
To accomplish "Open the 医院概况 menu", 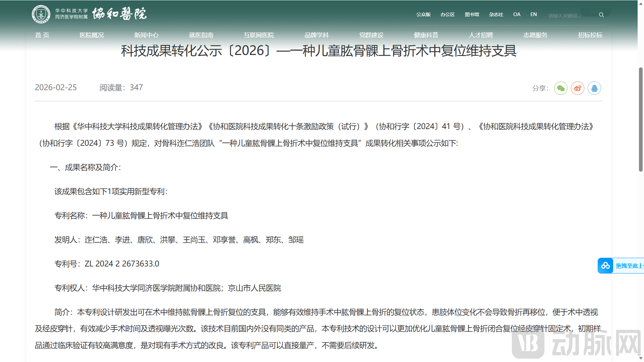I will pyautogui.click(x=92, y=35).
